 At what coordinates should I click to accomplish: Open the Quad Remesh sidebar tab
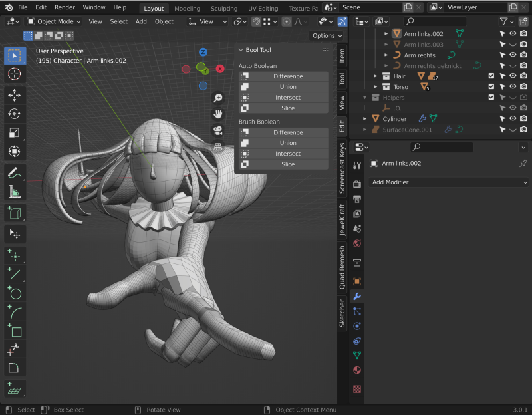342,267
